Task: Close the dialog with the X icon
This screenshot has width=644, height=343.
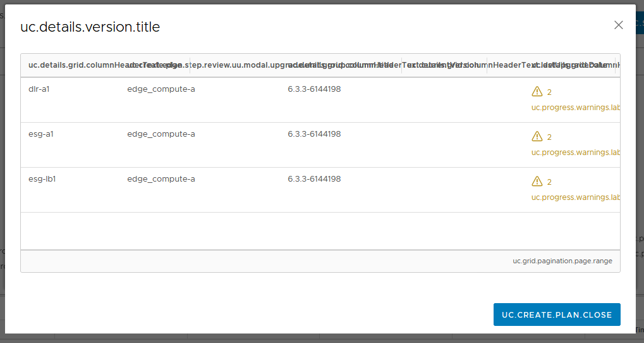Action: point(618,25)
